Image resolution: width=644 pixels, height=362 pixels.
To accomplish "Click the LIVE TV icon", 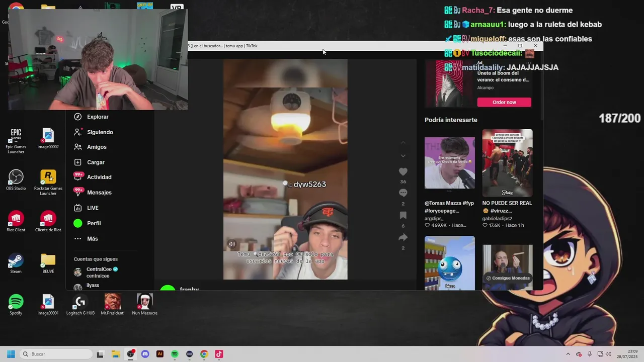I will tap(77, 208).
